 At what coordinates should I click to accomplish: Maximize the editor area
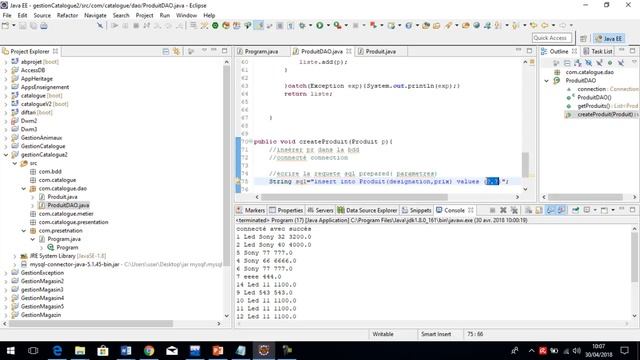[529, 51]
